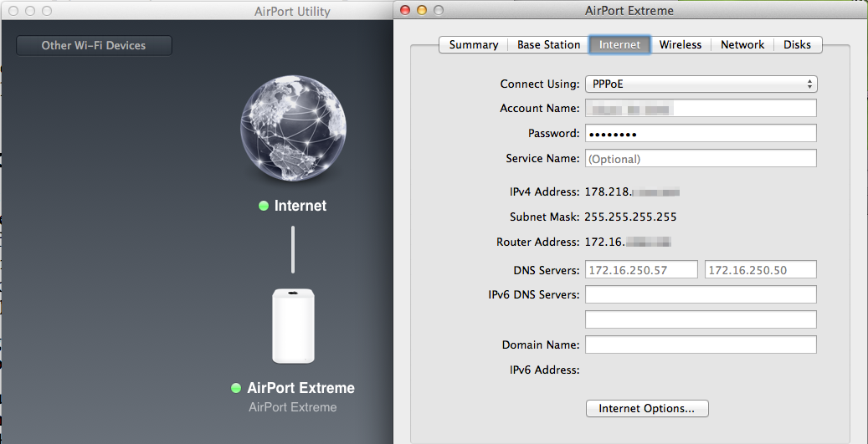Click the Internet globe icon
The height and width of the screenshot is (444, 868).
coord(294,127)
